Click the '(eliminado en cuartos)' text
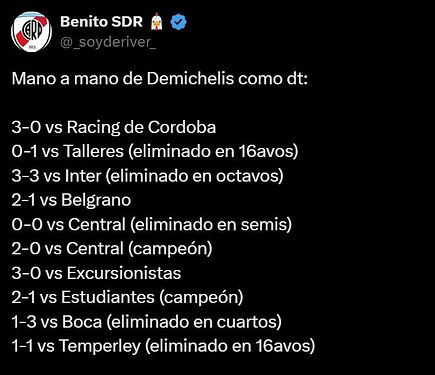The height and width of the screenshot is (375, 435). 194,322
